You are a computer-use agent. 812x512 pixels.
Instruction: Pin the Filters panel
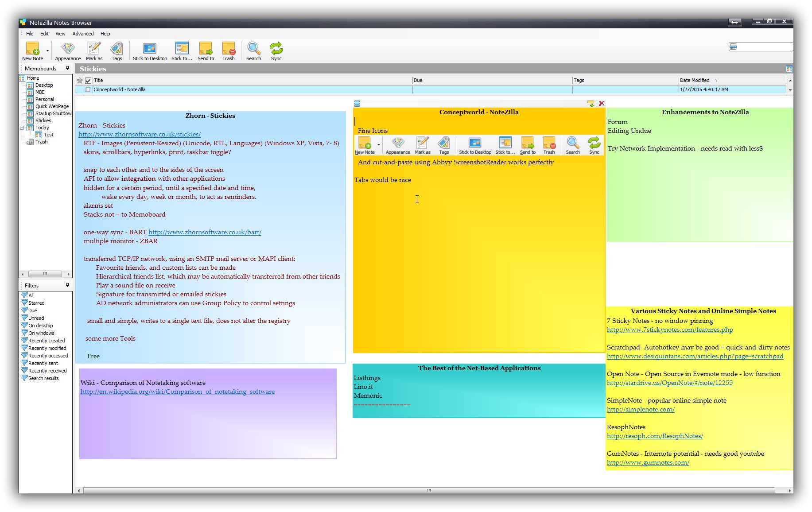(x=67, y=285)
